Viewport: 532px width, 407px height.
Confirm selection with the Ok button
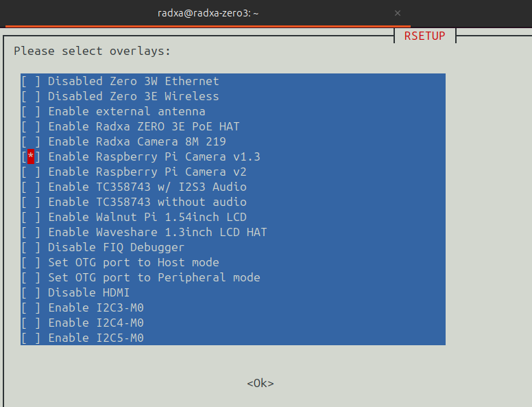(261, 383)
